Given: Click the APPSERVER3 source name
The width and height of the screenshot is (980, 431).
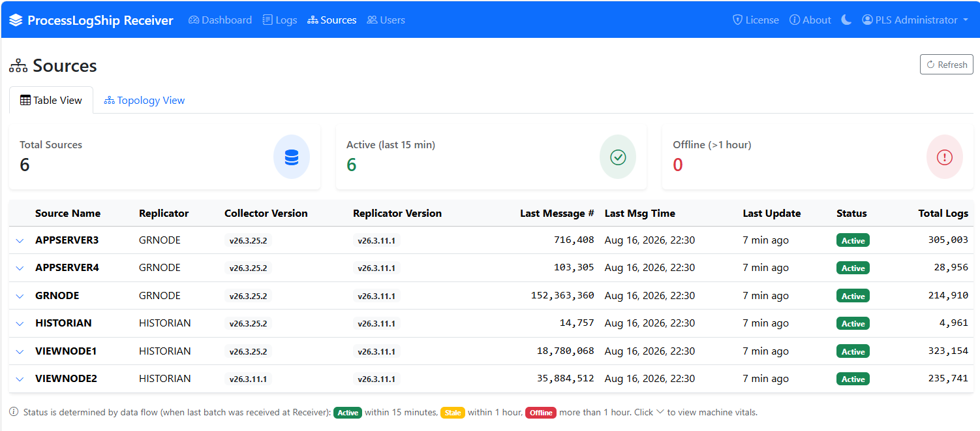Looking at the screenshot, I should [67, 240].
